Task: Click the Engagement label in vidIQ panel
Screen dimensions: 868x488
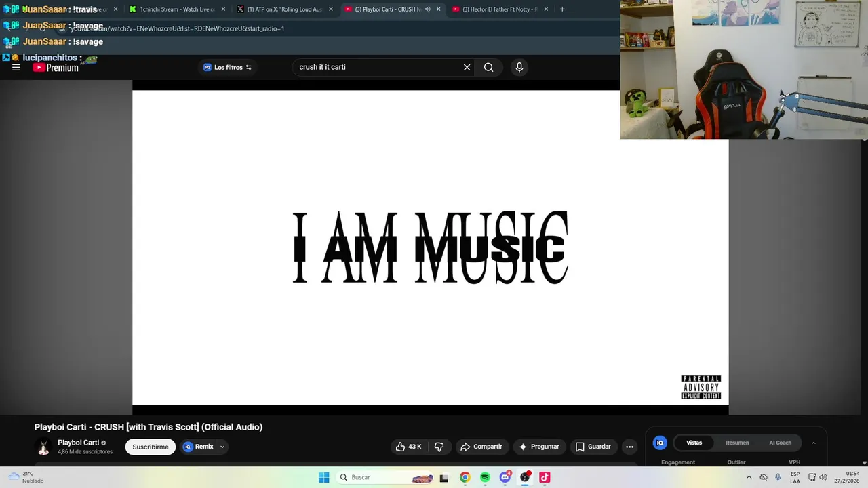Action: pyautogui.click(x=678, y=462)
